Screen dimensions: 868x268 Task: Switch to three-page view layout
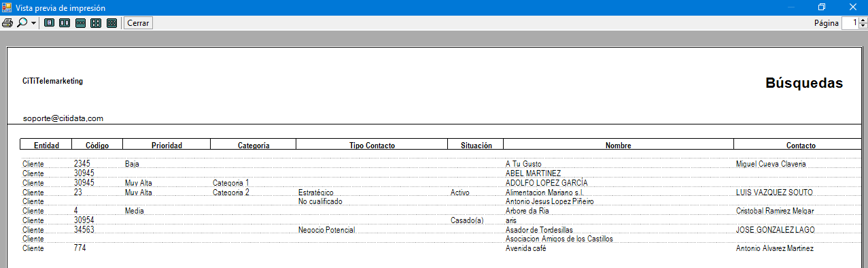tap(80, 22)
